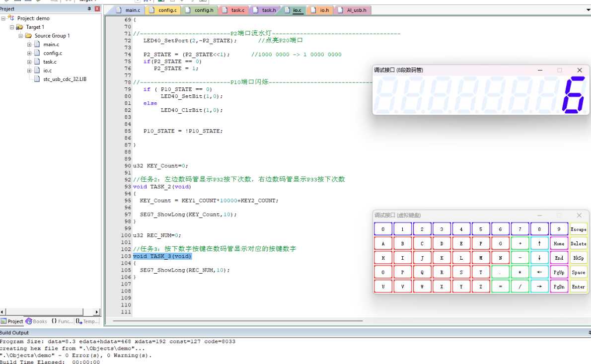
Task: Pin the Build Output panel
Action: pyautogui.click(x=589, y=333)
